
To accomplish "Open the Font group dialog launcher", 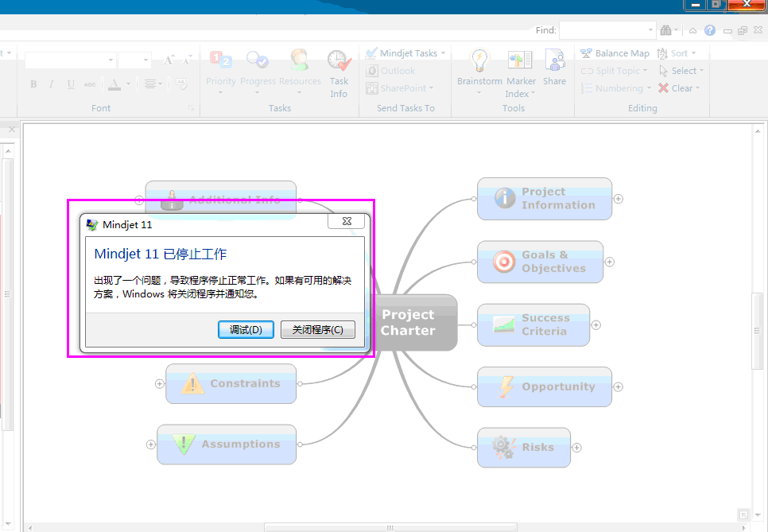I will 191,108.
